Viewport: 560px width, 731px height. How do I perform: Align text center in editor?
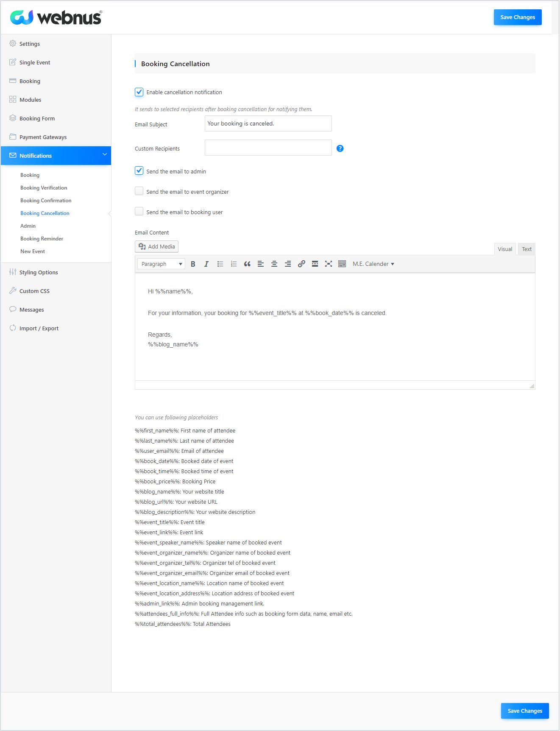coord(274,264)
